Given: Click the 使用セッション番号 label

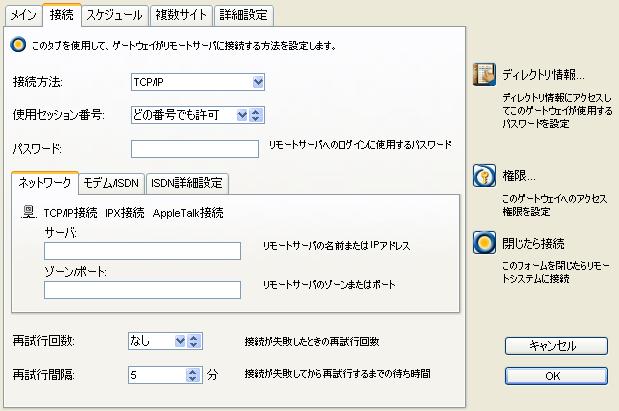Looking at the screenshot, I should coord(58,115).
